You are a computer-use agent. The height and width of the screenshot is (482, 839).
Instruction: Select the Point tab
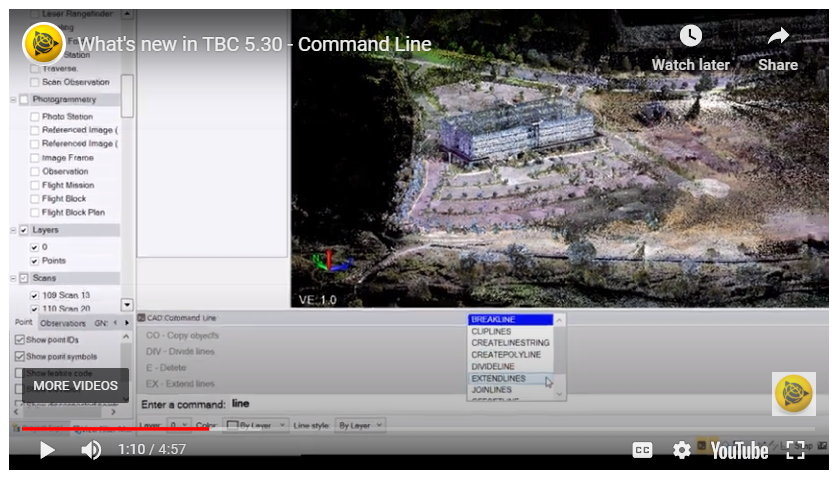click(x=24, y=322)
